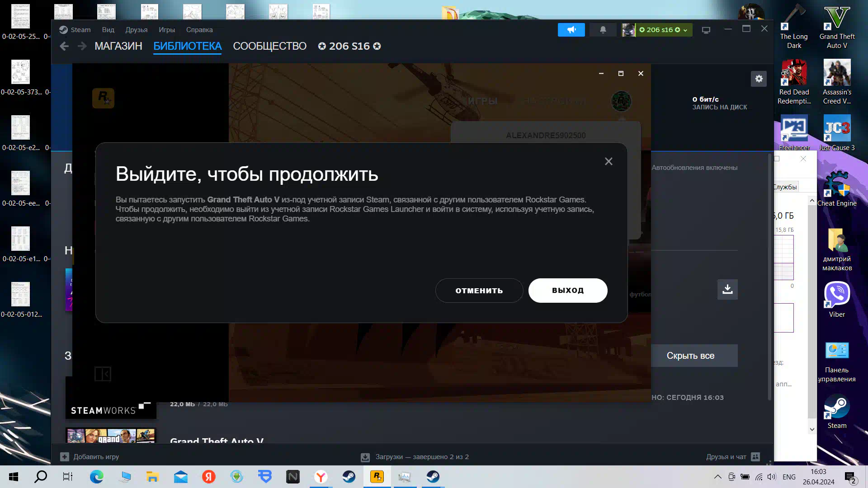This screenshot has width=868, height=488.
Task: Go back with Steam back arrow
Action: tap(64, 46)
